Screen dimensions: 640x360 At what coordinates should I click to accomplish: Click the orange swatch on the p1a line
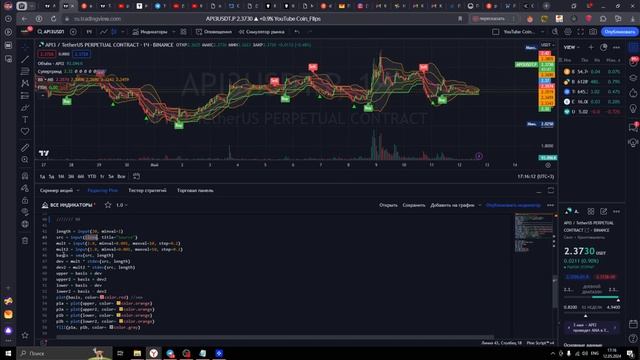pyautogui.click(x=118, y=303)
